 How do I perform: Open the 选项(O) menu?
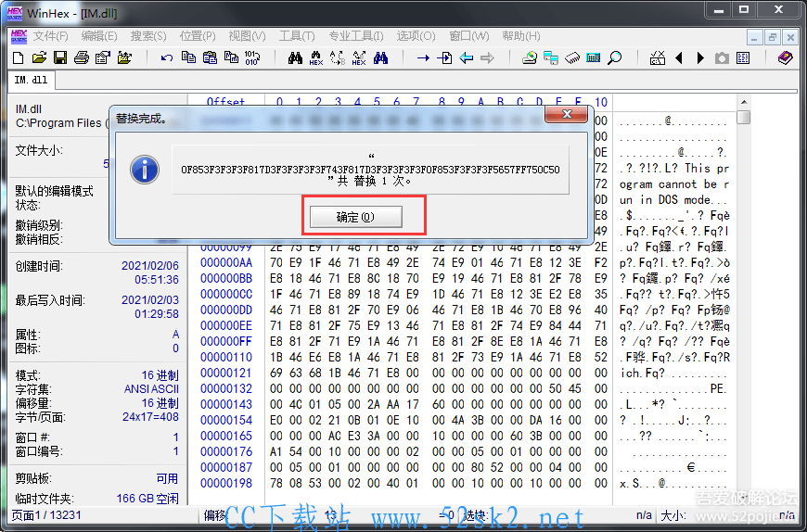pos(416,36)
